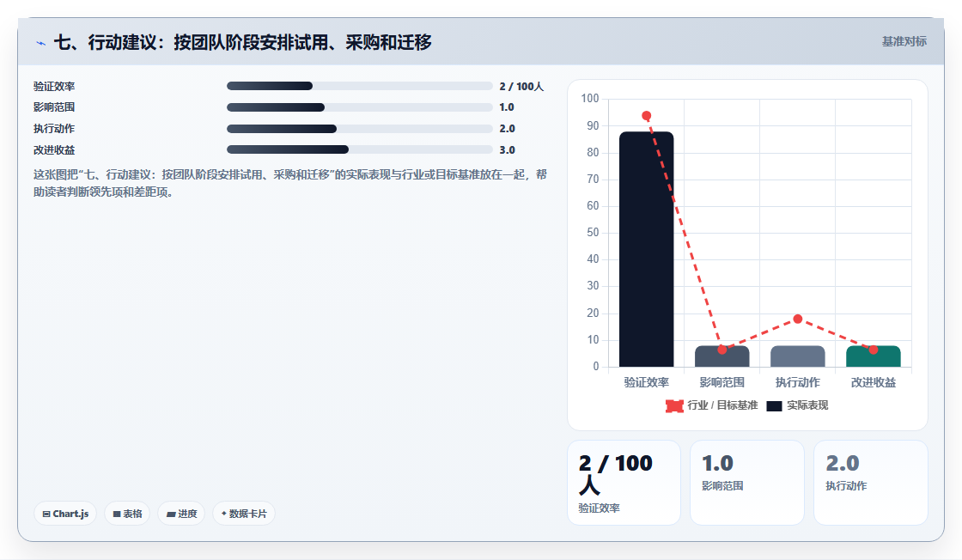Open the 2.0 执行动作 data card
Image resolution: width=962 pixels, height=560 pixels.
871,483
